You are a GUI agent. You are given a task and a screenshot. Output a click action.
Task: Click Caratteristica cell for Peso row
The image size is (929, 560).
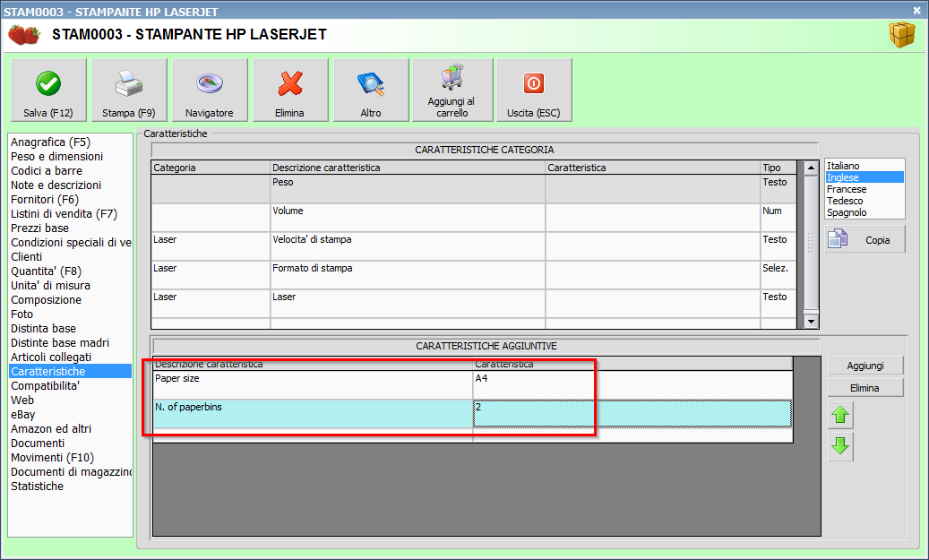pyautogui.click(x=652, y=189)
